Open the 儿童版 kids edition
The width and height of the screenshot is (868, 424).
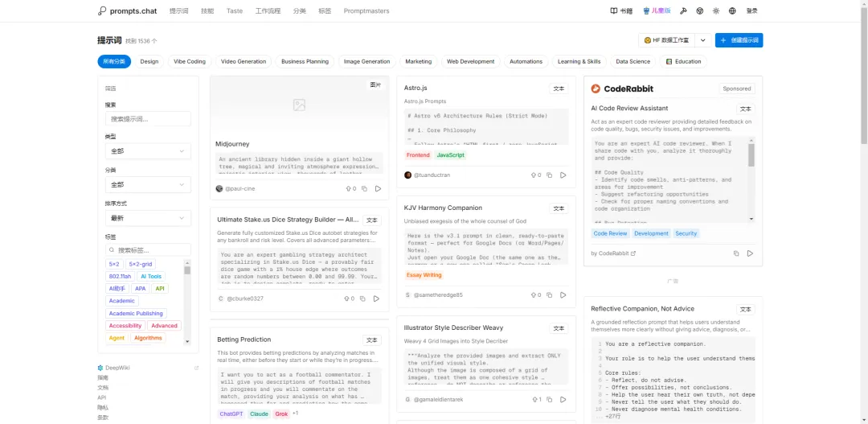[x=657, y=10]
